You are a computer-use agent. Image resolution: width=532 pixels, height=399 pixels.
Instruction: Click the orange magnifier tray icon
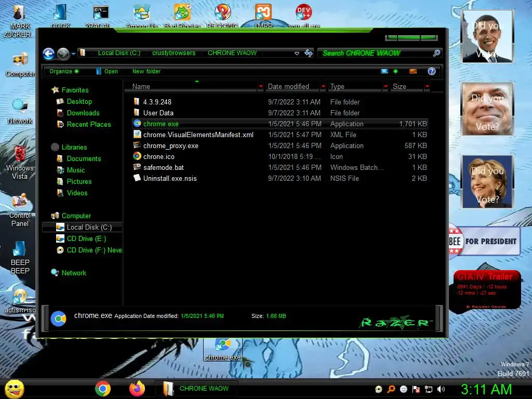click(391, 389)
